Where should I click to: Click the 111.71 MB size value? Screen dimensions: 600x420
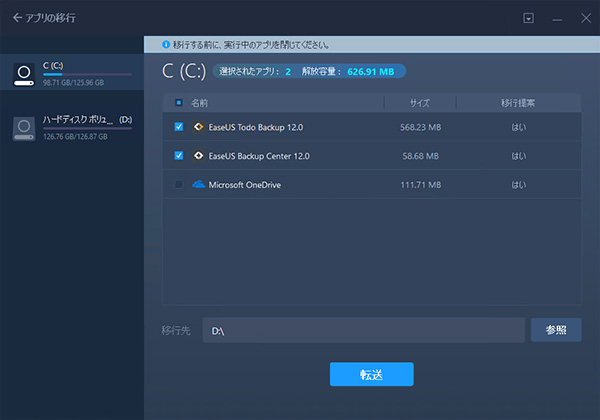(x=421, y=185)
